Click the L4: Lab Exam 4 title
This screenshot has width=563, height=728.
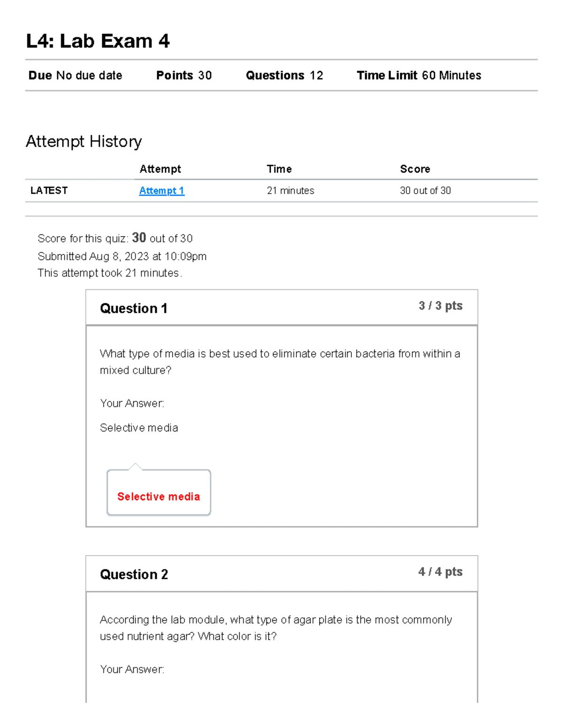(98, 41)
